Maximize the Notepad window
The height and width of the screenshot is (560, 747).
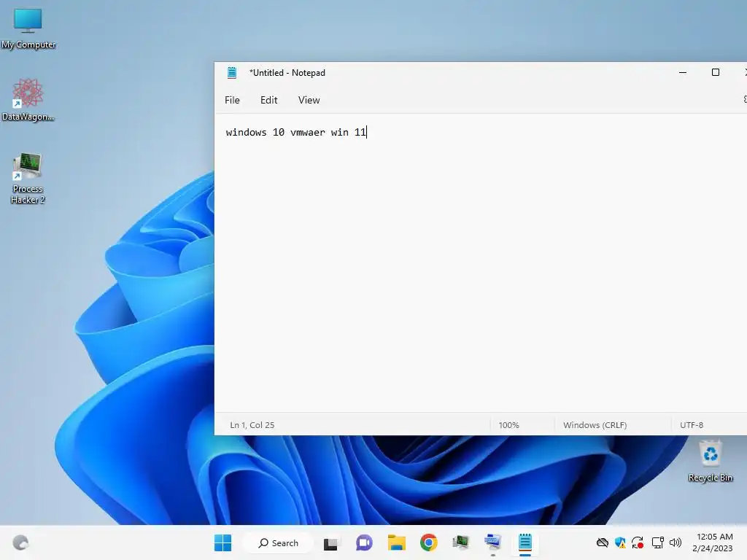pos(715,72)
